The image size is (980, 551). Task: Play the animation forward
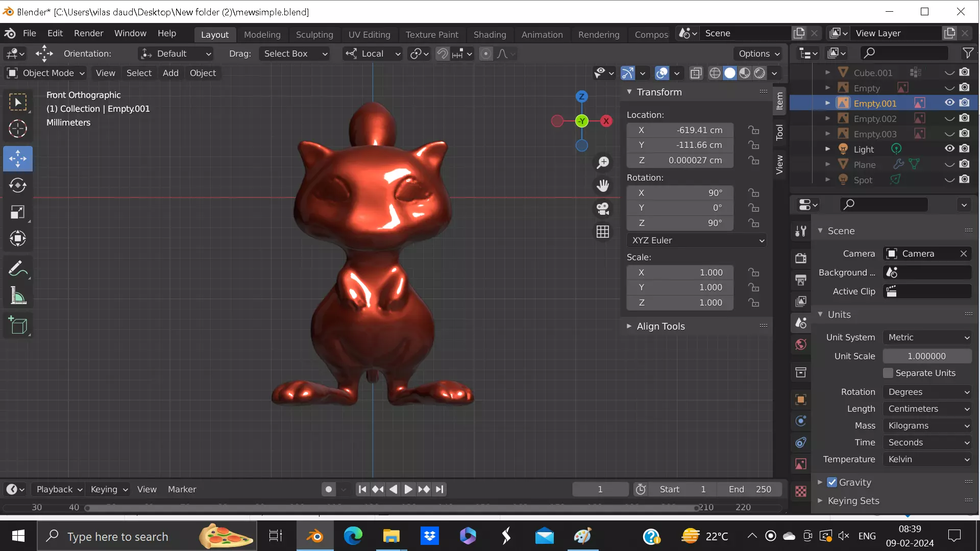tap(408, 489)
